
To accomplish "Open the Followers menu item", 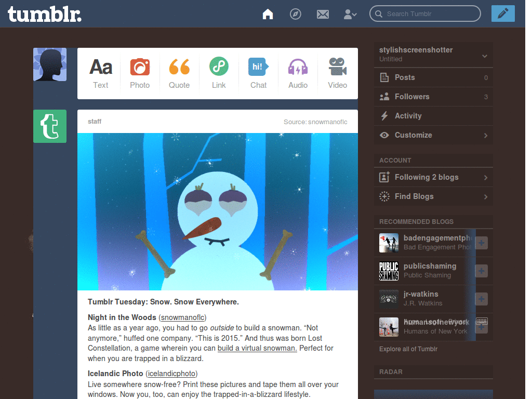I will (433, 97).
